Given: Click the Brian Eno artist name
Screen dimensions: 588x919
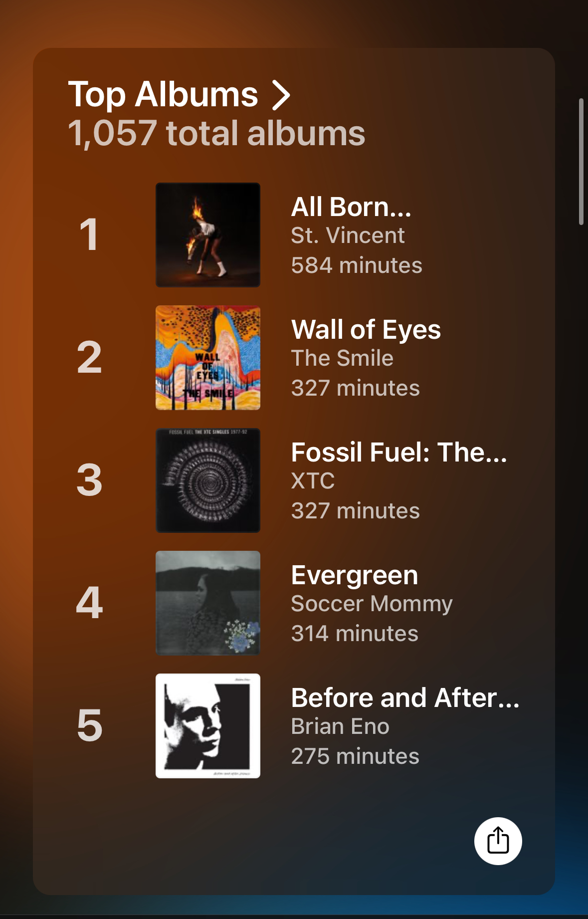Looking at the screenshot, I should [340, 726].
